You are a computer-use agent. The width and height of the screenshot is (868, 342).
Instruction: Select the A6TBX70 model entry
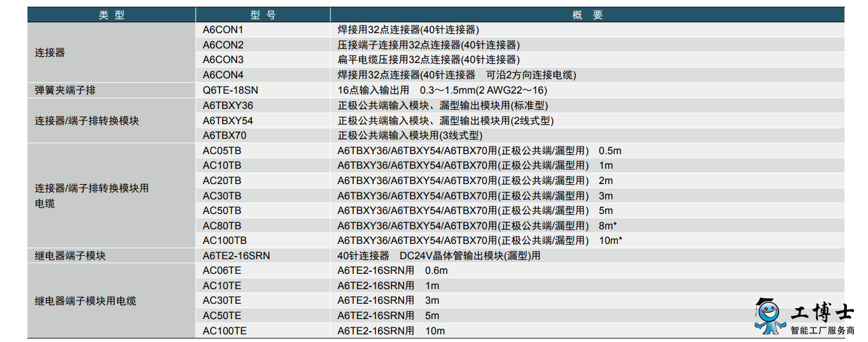(x=263, y=136)
